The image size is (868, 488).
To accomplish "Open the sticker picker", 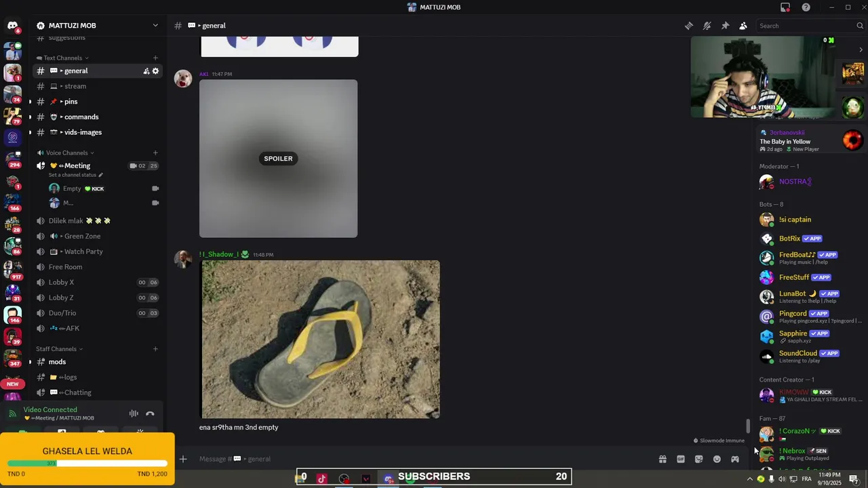I will (x=699, y=459).
